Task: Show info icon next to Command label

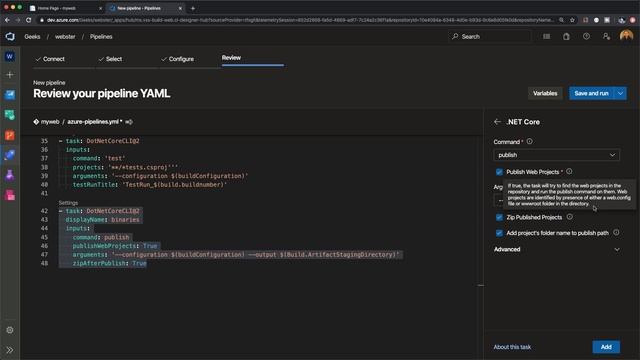Action: [529, 142]
